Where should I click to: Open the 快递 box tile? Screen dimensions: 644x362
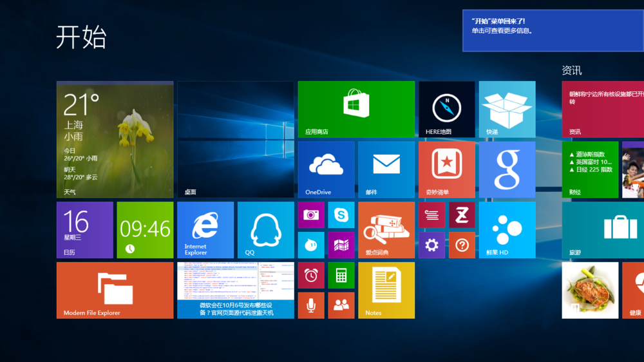[x=507, y=110]
